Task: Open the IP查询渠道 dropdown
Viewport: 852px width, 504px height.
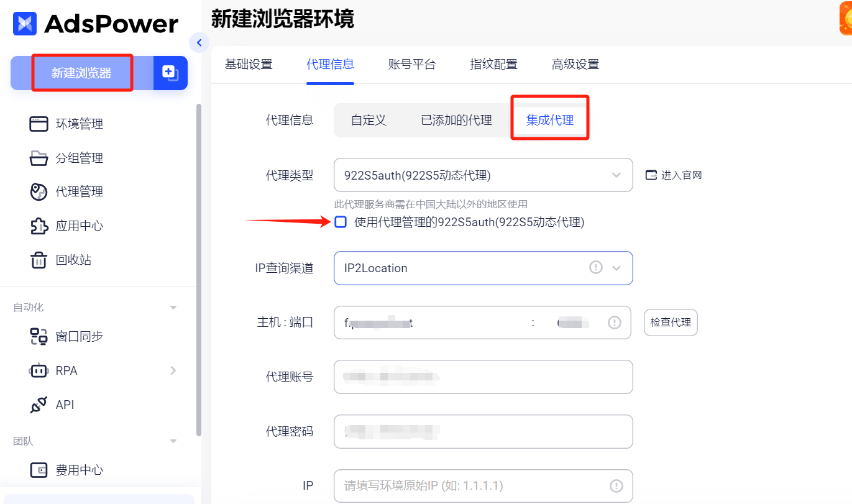Action: coord(483,268)
